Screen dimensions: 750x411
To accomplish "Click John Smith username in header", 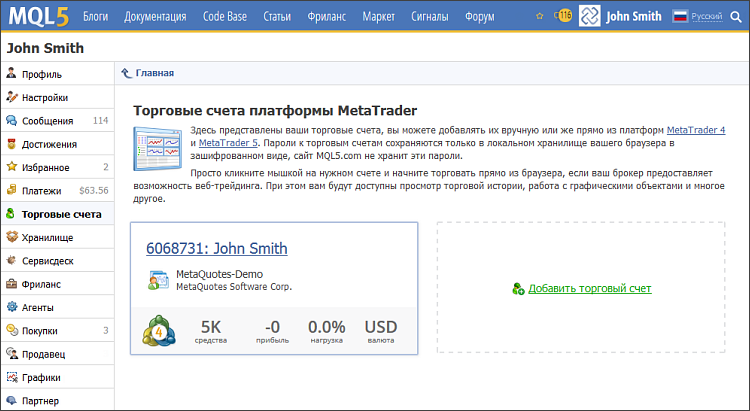I will [634, 16].
